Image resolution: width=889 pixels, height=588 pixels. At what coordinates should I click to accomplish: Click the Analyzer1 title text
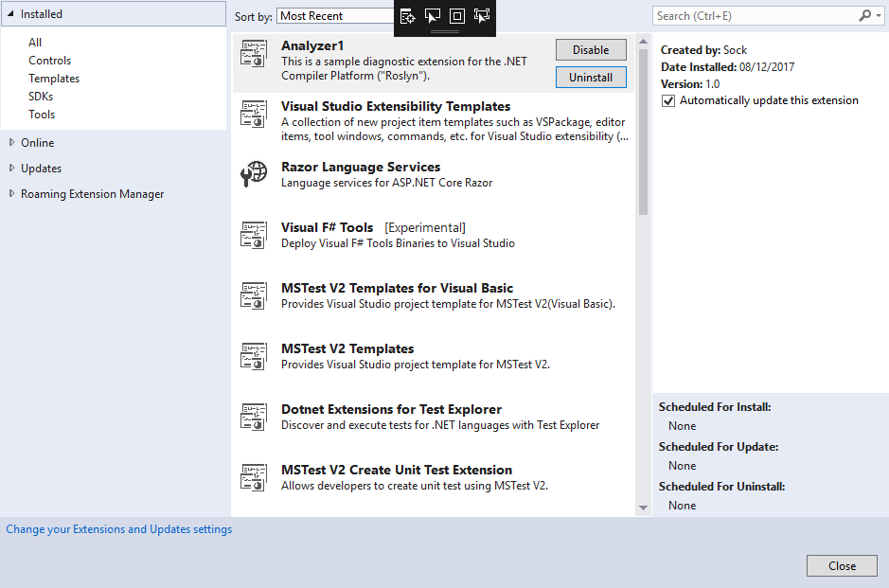312,46
